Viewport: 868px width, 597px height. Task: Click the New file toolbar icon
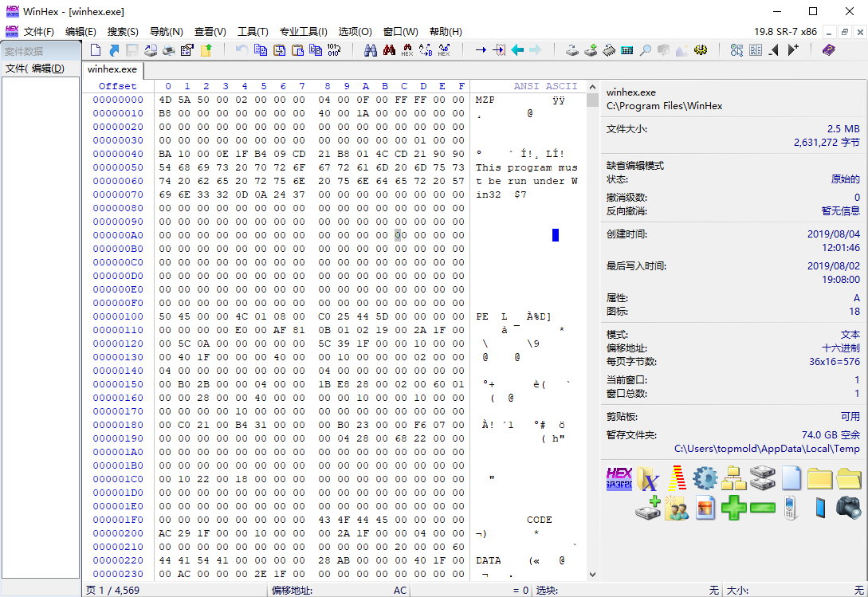coord(95,50)
